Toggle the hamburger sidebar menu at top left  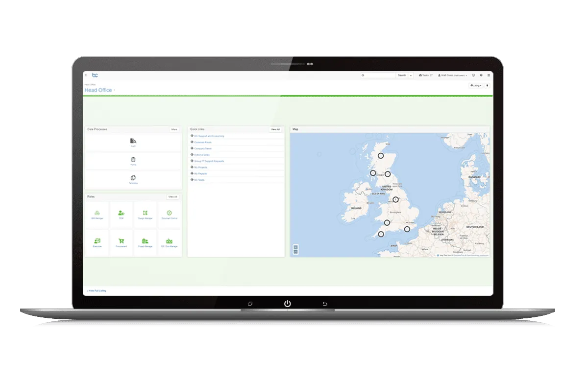click(86, 75)
